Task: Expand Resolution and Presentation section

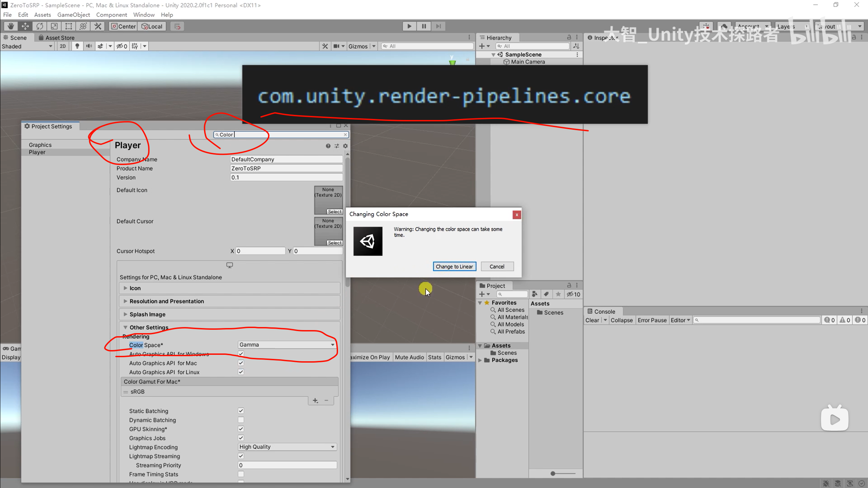Action: tap(230, 301)
